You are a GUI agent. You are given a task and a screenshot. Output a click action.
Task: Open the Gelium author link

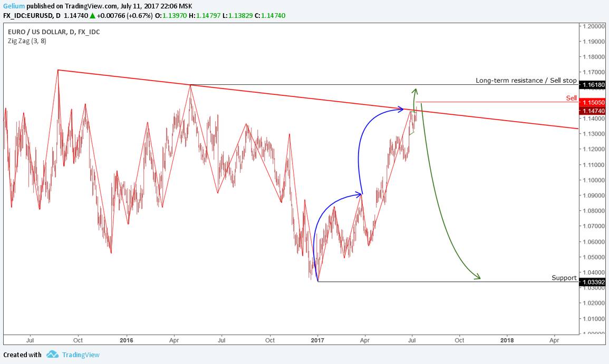pos(14,6)
